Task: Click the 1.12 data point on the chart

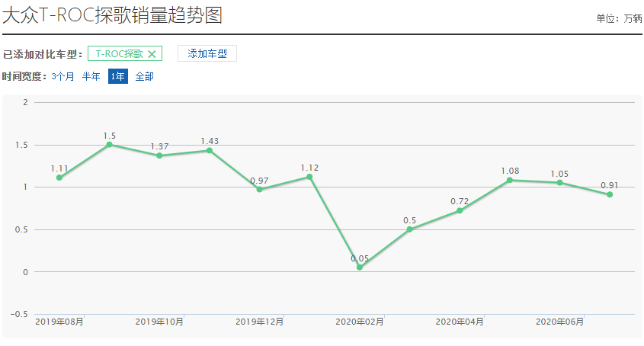Action: pos(309,177)
